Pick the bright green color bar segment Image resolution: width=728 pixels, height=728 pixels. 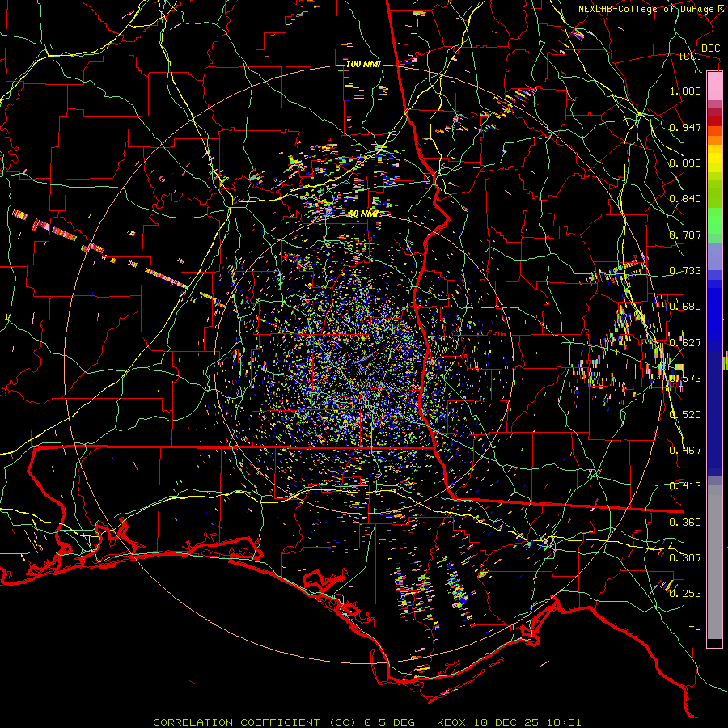click(x=714, y=221)
